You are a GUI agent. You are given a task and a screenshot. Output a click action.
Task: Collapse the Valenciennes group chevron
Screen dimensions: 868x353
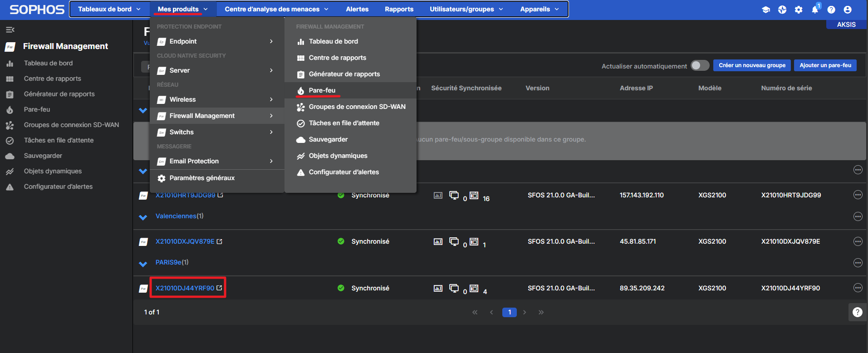tap(143, 217)
